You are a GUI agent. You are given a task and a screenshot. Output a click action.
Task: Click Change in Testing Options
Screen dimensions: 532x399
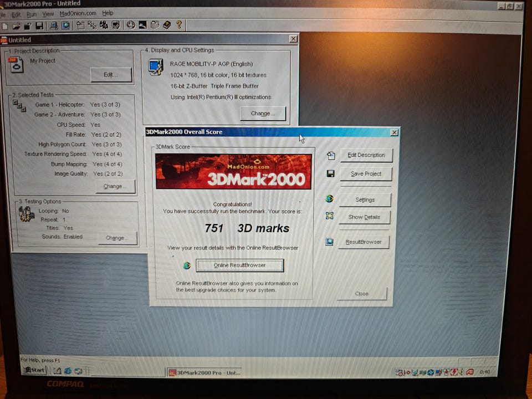(x=117, y=238)
